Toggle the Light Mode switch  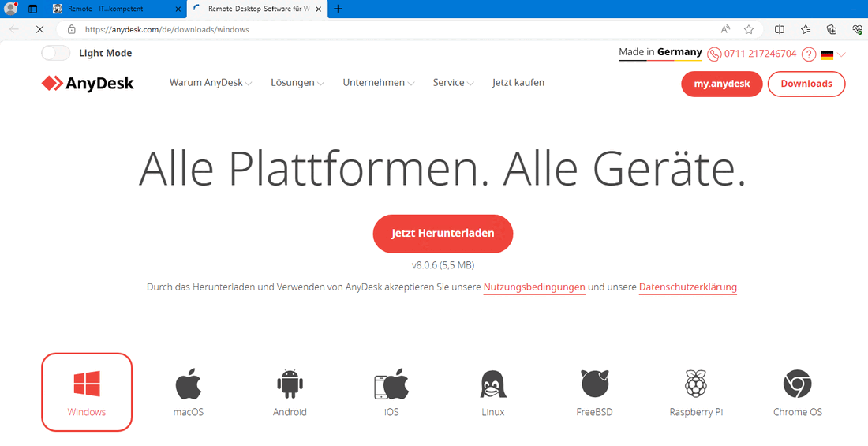pyautogui.click(x=56, y=53)
